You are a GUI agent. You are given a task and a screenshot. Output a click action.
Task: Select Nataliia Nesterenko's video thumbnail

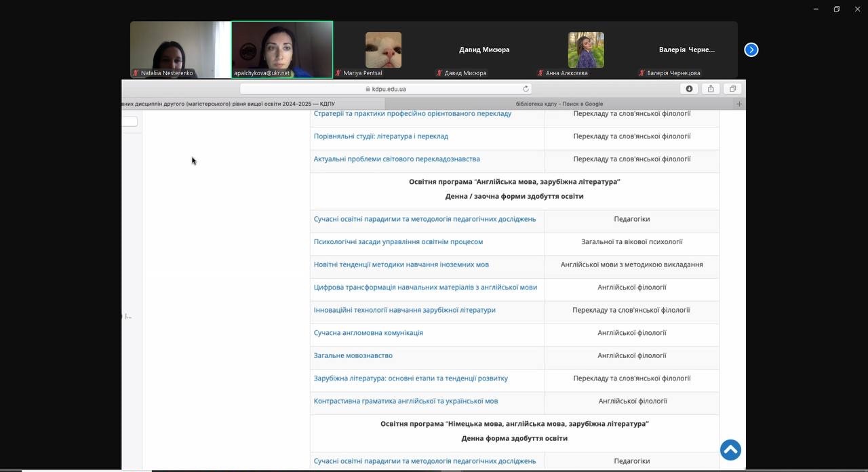(180, 49)
